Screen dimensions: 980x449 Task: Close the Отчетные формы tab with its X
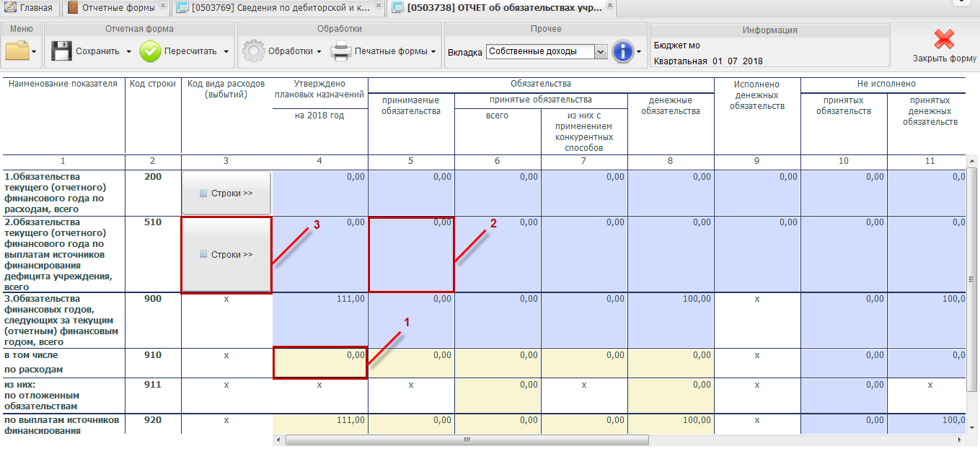pos(162,6)
